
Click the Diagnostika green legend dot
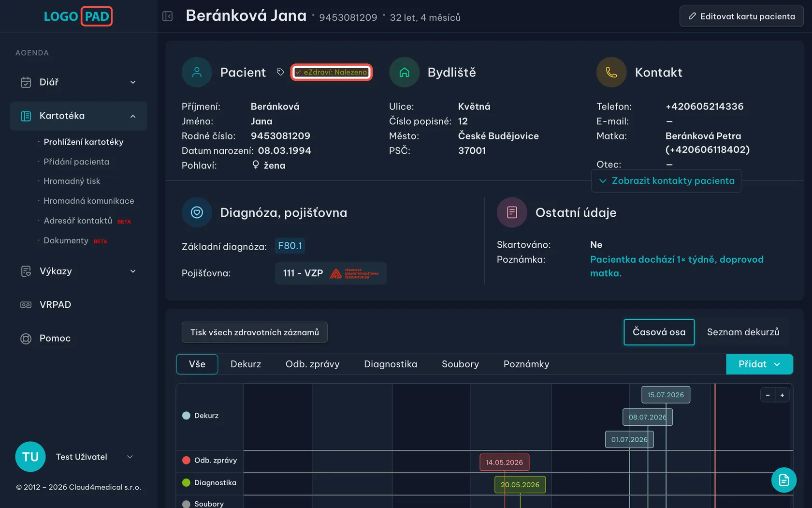[x=186, y=482]
